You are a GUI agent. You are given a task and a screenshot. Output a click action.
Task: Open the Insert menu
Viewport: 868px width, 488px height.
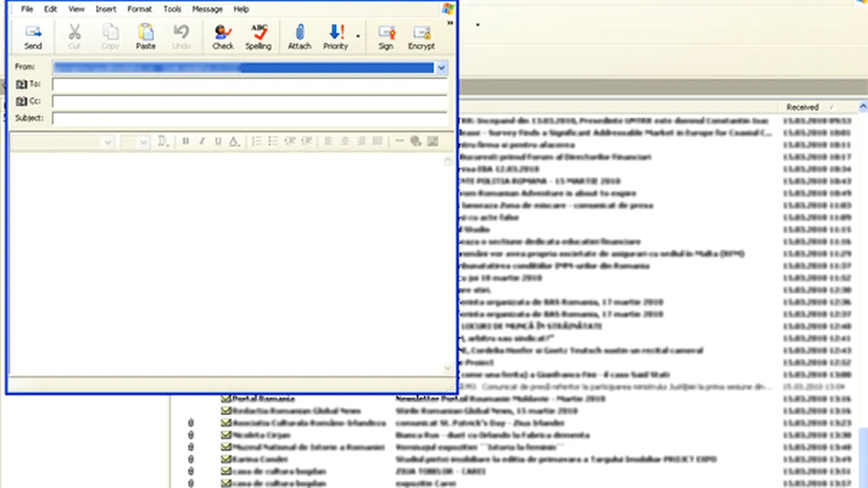coord(106,9)
